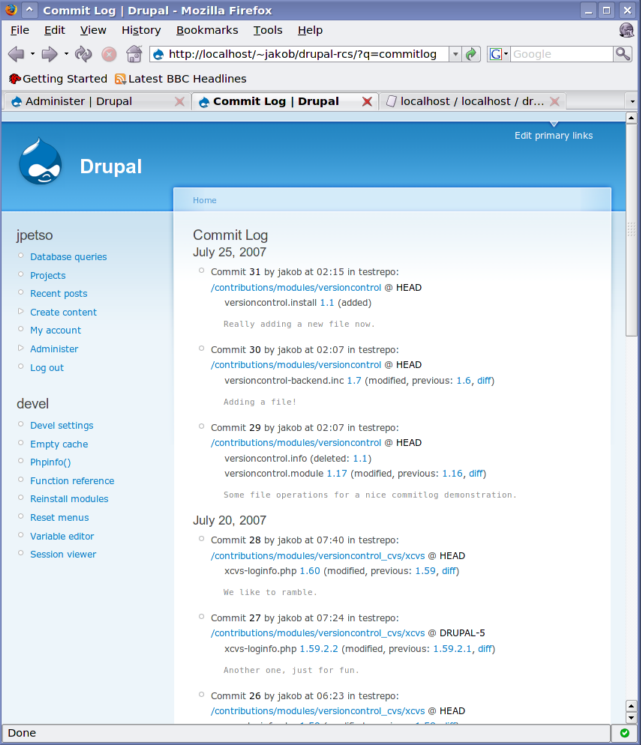Open xcvs-loginfo.php revision 1.60 link

(x=310, y=571)
